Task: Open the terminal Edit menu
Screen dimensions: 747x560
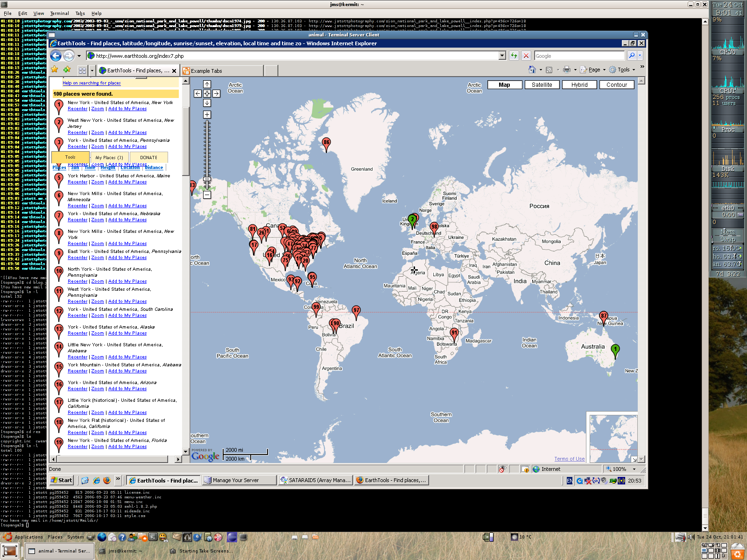Action: (22, 14)
